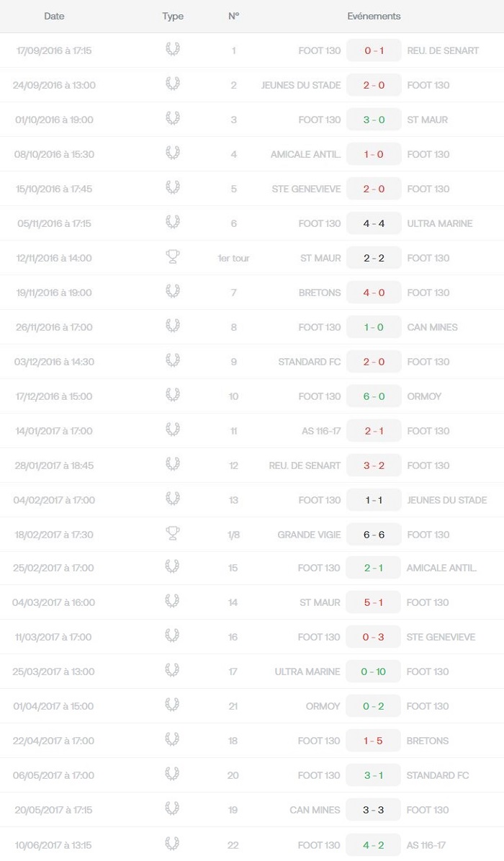Open the 4 - 4 score against ULTRA MARINE
This screenshot has width=504, height=861.
point(374,223)
